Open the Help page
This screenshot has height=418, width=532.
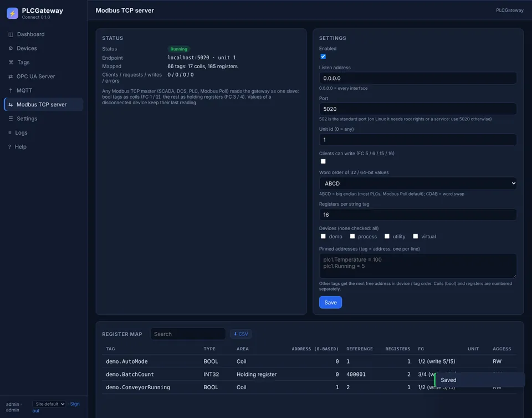tap(43, 147)
